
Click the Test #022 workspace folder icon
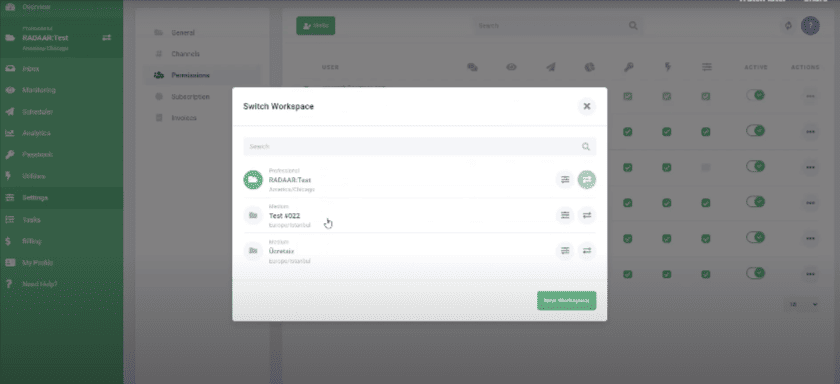(x=253, y=215)
